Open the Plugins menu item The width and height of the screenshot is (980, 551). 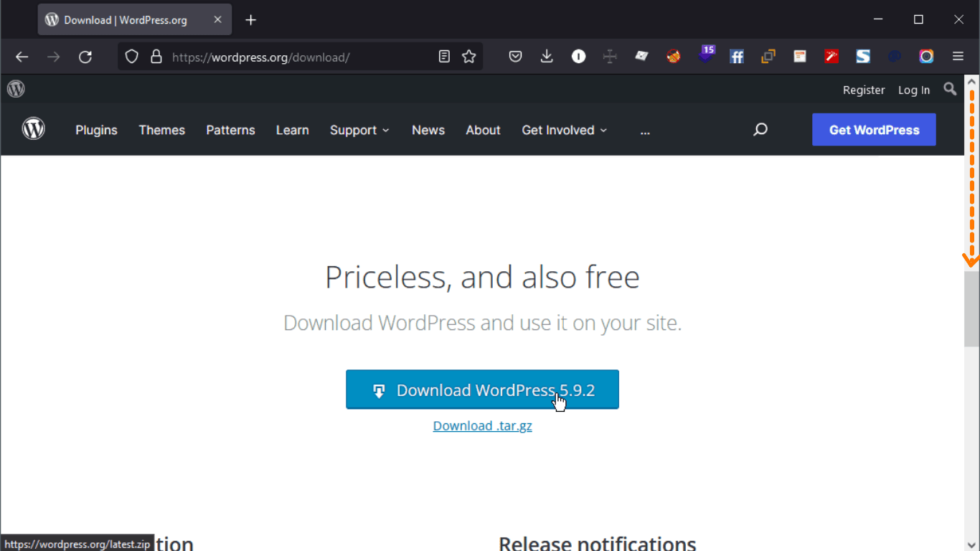pyautogui.click(x=96, y=130)
